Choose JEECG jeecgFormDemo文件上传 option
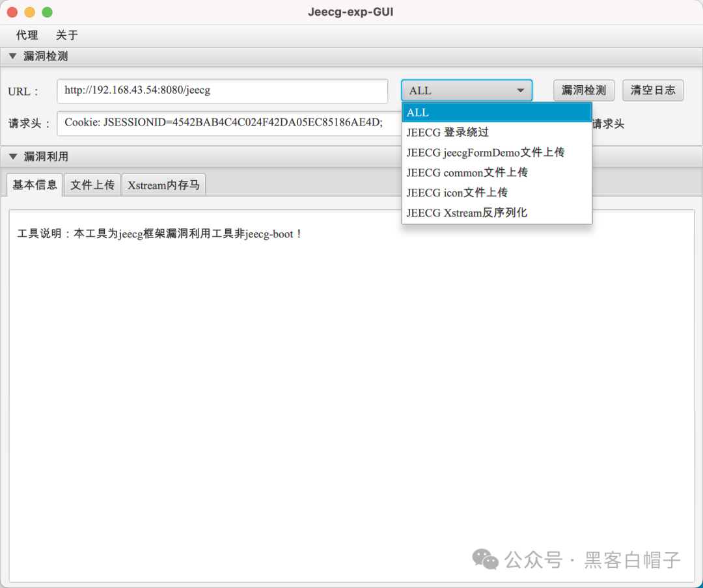Screen dimensions: 703x588 [x=497, y=152]
